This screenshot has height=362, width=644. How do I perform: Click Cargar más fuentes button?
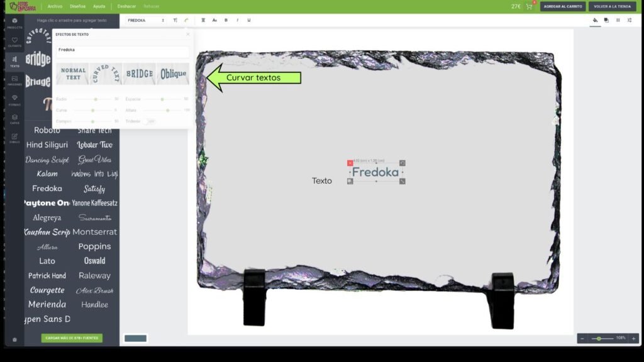pyautogui.click(x=72, y=338)
